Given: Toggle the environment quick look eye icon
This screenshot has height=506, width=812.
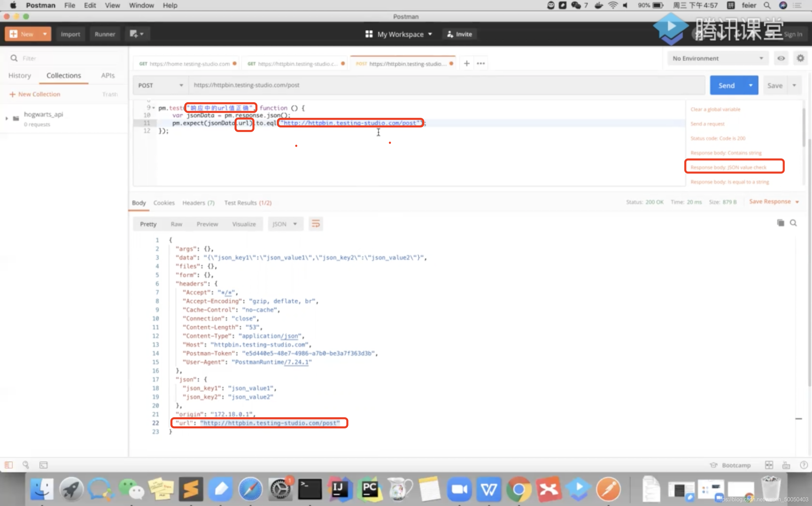Looking at the screenshot, I should (x=781, y=58).
